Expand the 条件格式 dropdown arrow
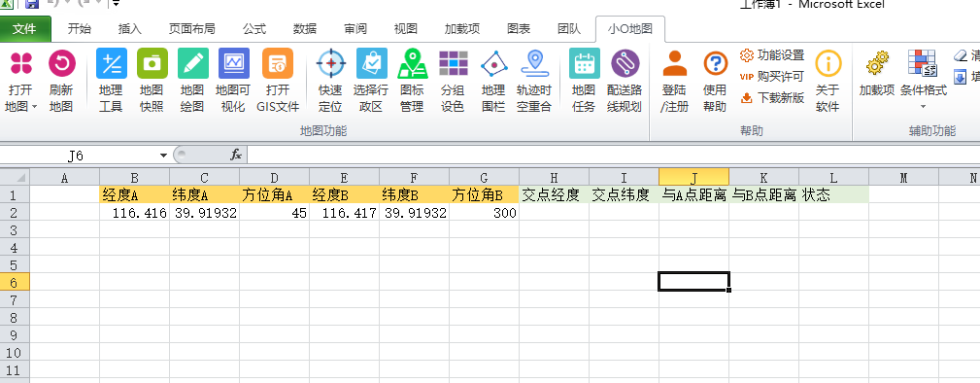The height and width of the screenshot is (383, 980). point(923,107)
